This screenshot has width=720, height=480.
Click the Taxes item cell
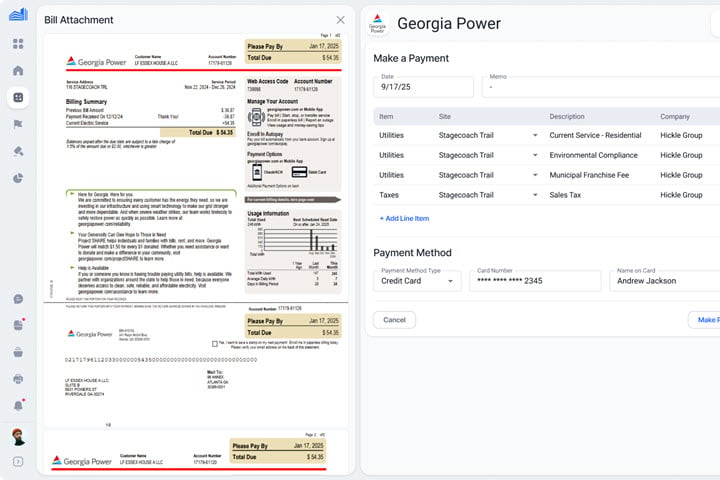389,195
